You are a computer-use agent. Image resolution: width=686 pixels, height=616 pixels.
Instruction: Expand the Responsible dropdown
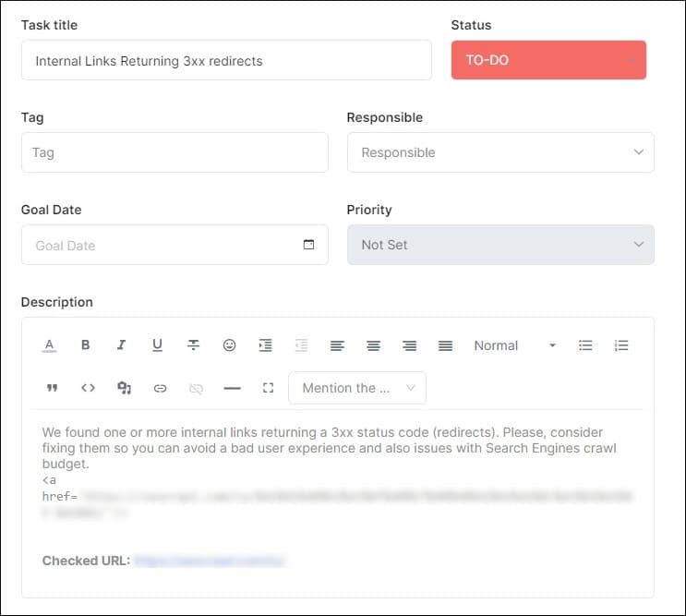(500, 152)
